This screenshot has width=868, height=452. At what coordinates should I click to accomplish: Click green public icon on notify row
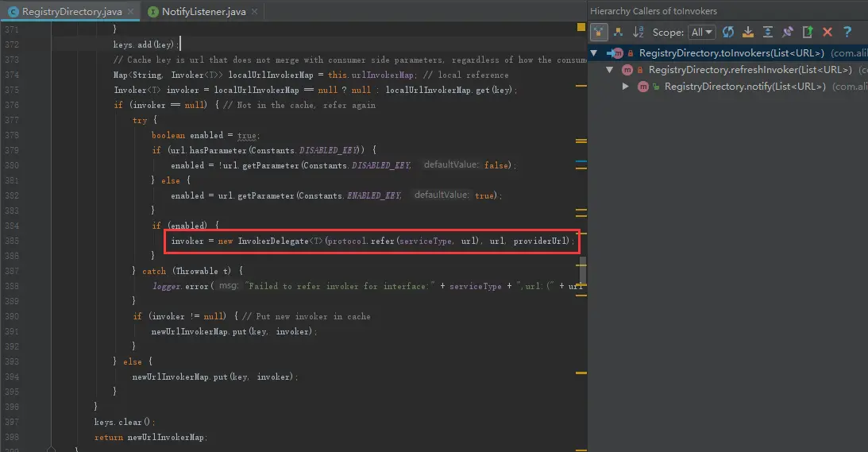pos(656,87)
